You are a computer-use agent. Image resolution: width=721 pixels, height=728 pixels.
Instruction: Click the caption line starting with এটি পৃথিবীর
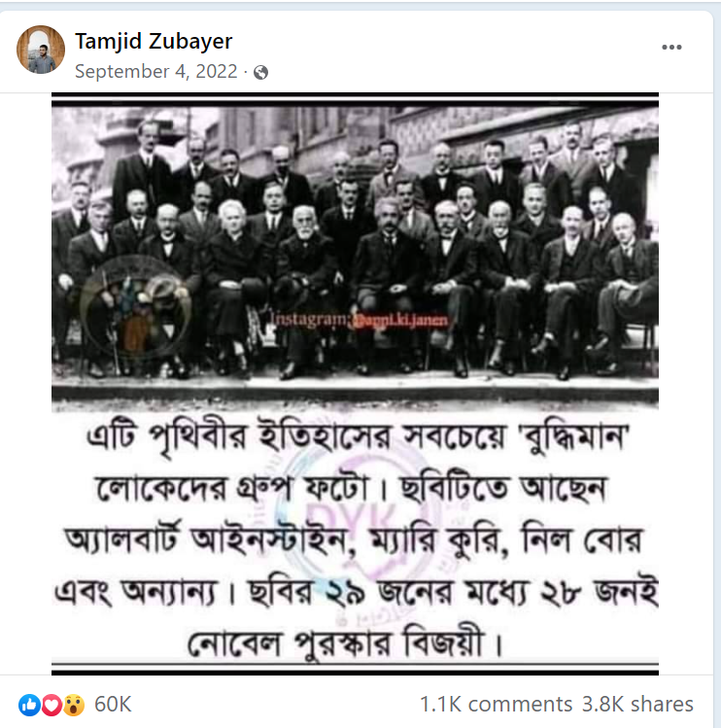click(358, 438)
